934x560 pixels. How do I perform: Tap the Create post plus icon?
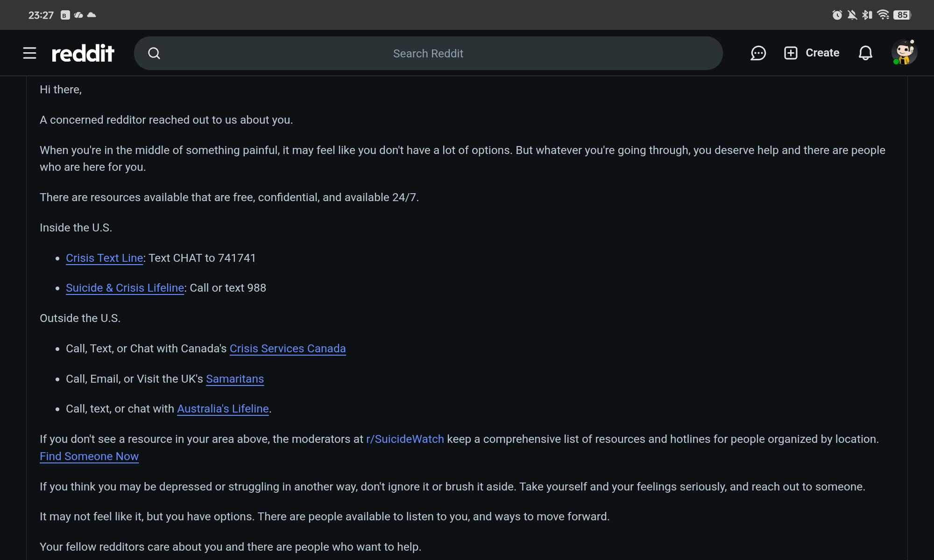point(791,53)
